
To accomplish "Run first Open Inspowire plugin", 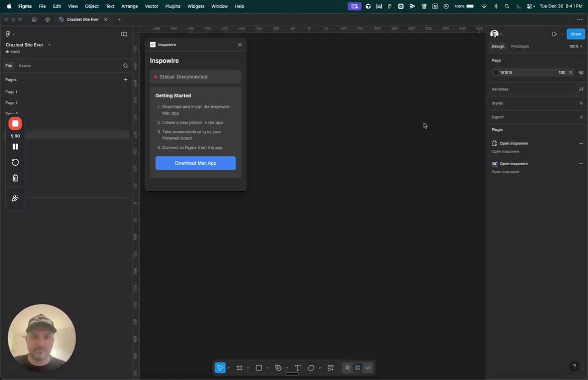I will [514, 144].
